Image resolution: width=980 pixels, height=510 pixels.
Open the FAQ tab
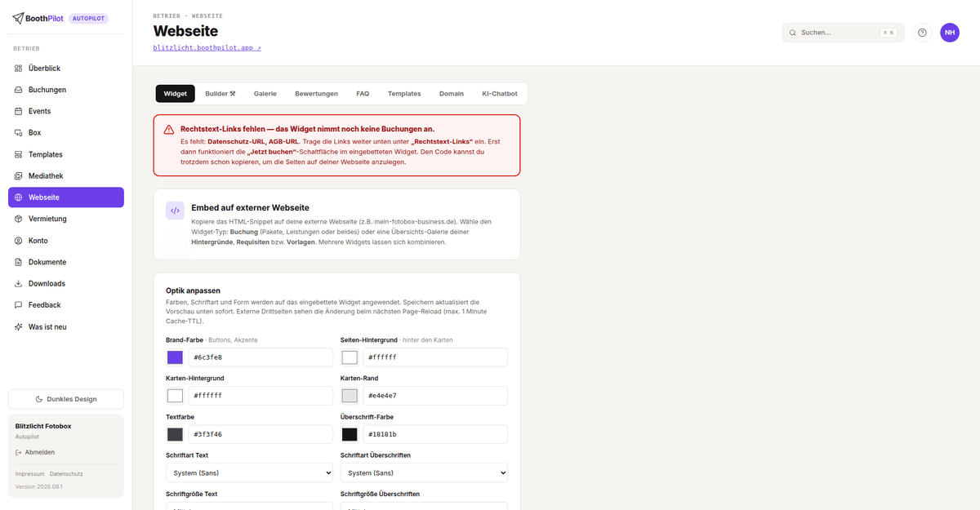coord(363,94)
